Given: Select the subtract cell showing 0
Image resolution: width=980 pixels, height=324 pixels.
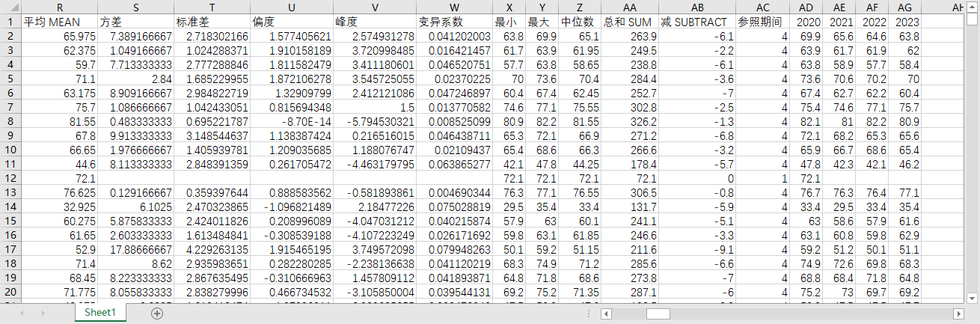Looking at the screenshot, I should (697, 178).
